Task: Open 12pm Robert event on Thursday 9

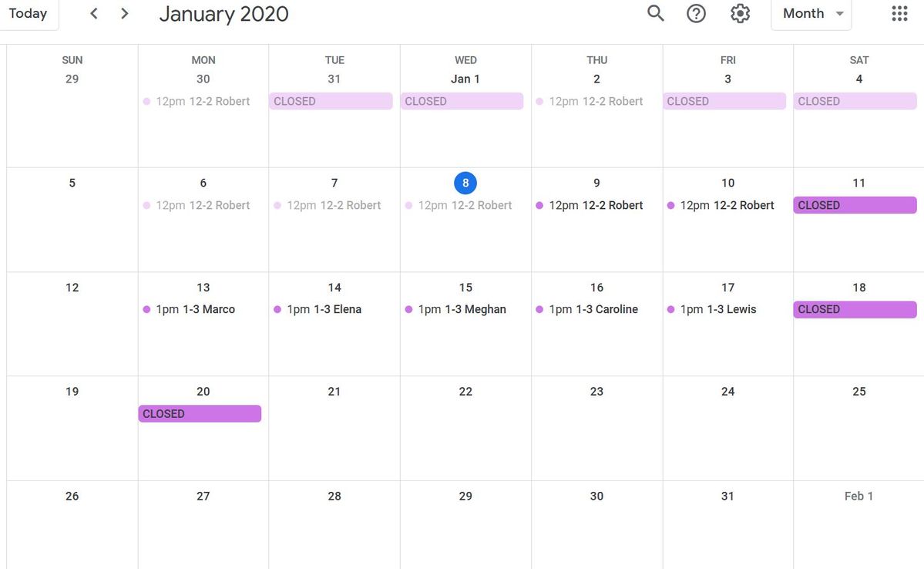Action: coord(590,205)
